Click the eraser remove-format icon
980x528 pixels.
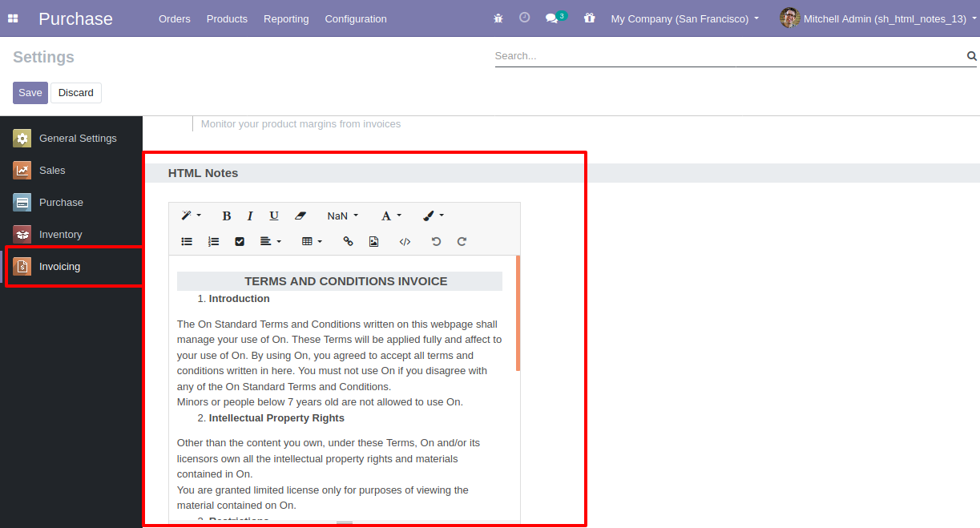[x=300, y=216]
